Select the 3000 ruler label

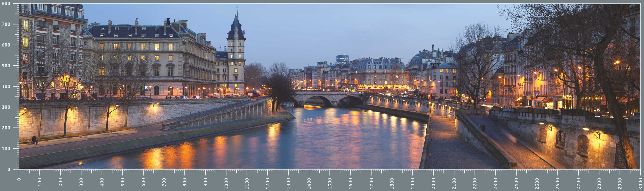tap(641, 184)
